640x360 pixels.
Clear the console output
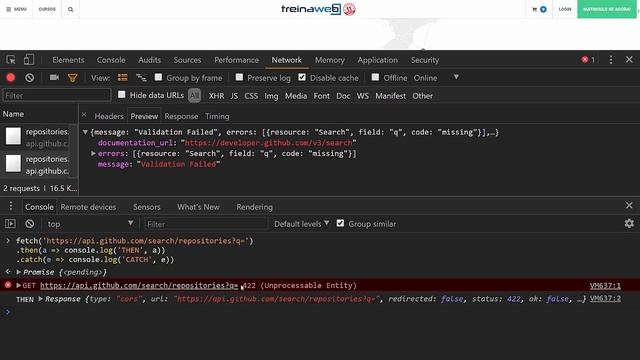[29, 224]
